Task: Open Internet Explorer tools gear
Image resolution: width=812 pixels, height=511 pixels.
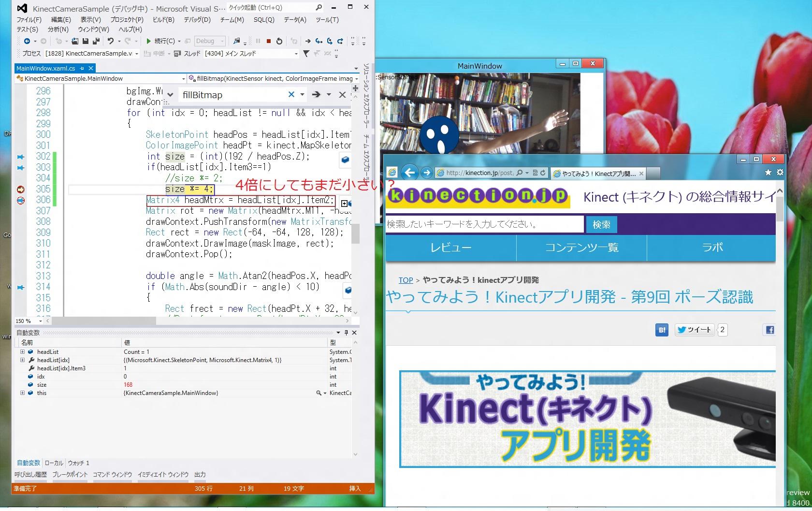Action: (x=780, y=172)
